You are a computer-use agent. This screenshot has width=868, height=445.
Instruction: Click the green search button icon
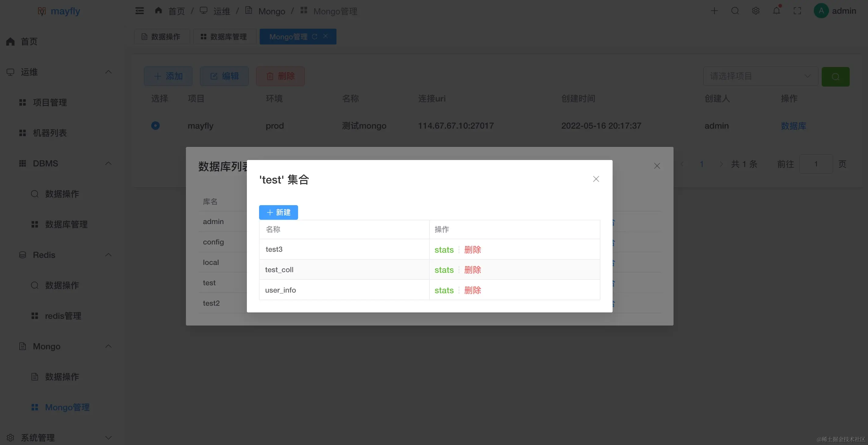[x=835, y=77]
